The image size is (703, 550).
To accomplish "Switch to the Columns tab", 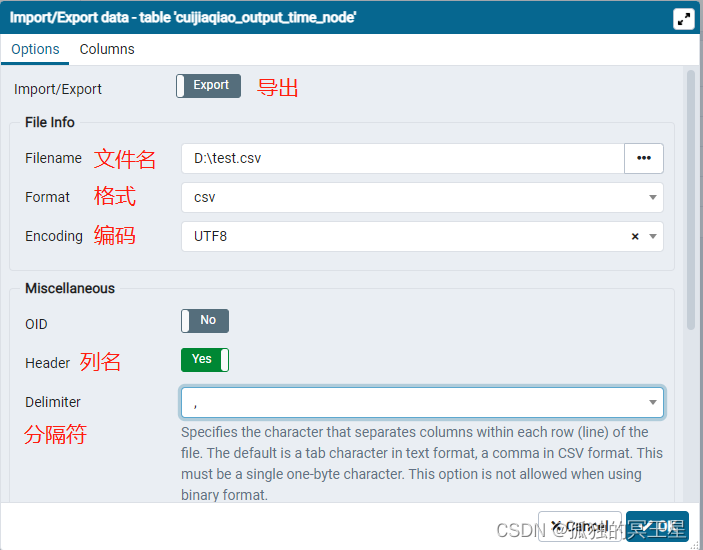I will coord(107,49).
